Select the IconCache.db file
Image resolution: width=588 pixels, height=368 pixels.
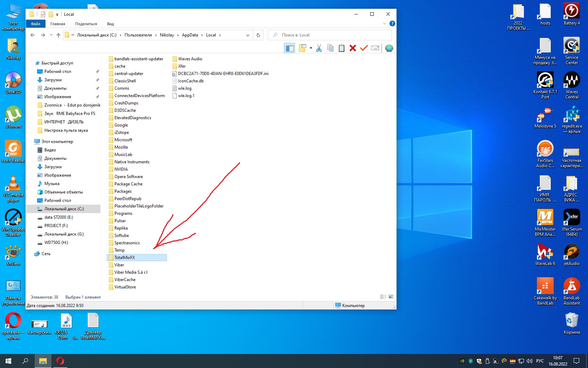click(190, 81)
